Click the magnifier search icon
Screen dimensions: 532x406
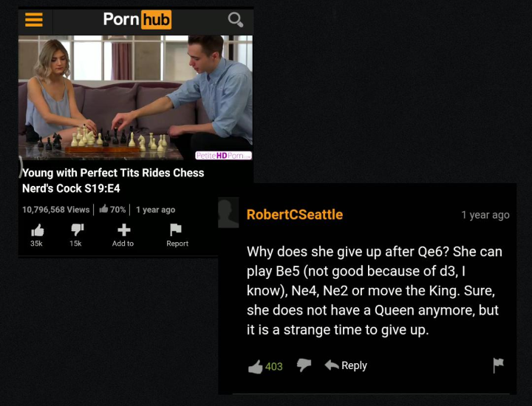(236, 20)
